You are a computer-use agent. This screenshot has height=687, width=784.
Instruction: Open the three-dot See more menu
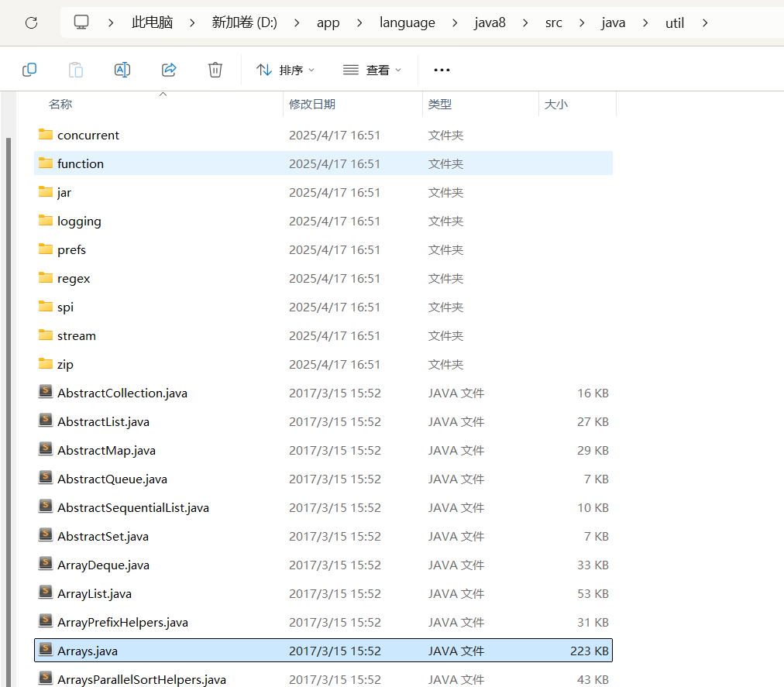(442, 70)
